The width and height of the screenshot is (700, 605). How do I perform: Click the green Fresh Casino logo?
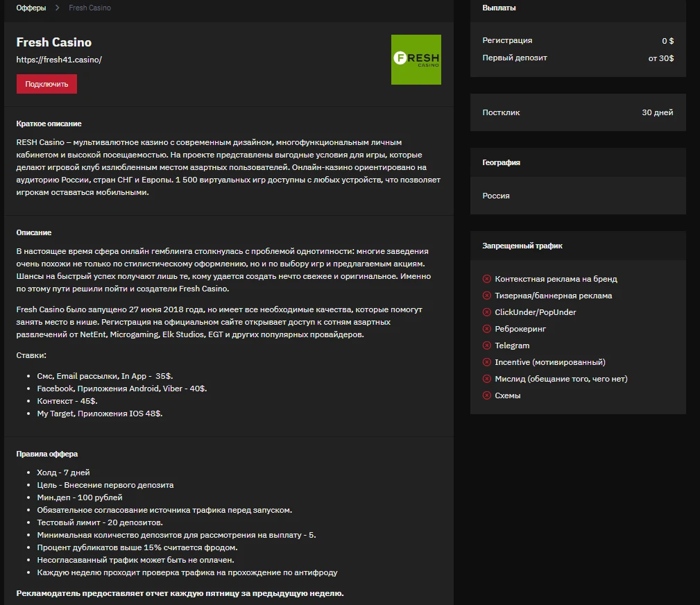click(416, 60)
